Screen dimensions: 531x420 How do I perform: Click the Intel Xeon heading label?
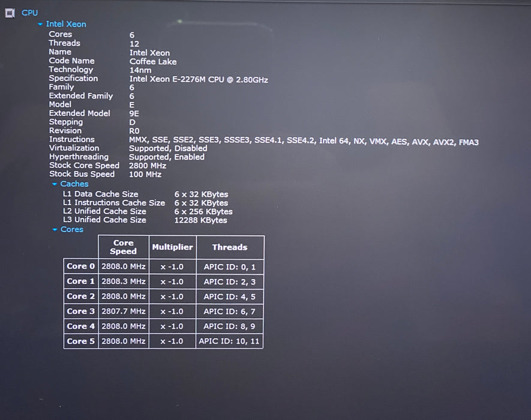point(66,24)
